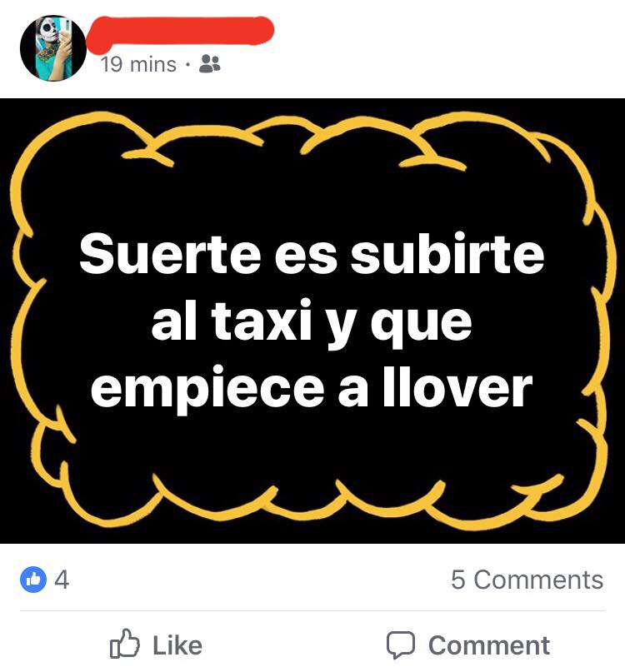
Task: Tap the "empiece a llover" text line
Action: click(312, 388)
